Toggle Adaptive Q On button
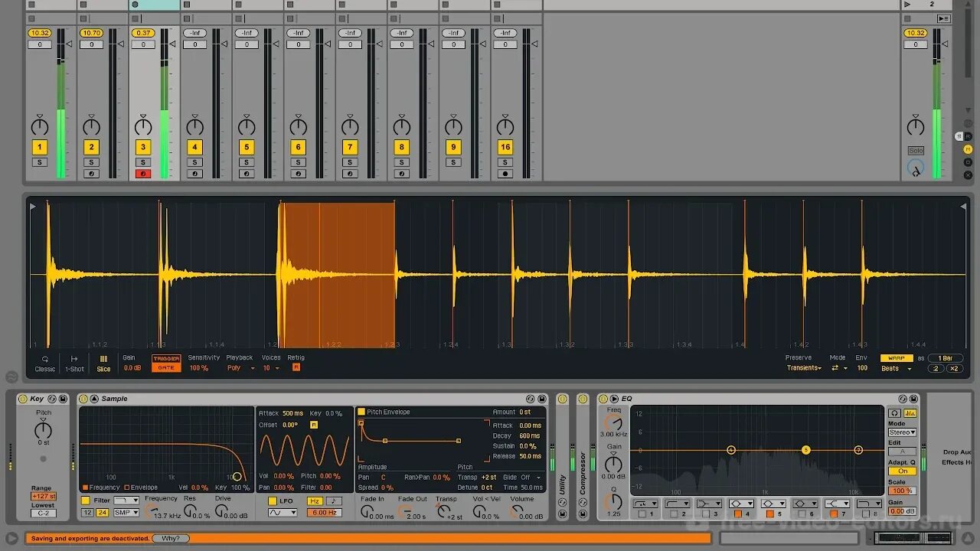 click(x=902, y=471)
